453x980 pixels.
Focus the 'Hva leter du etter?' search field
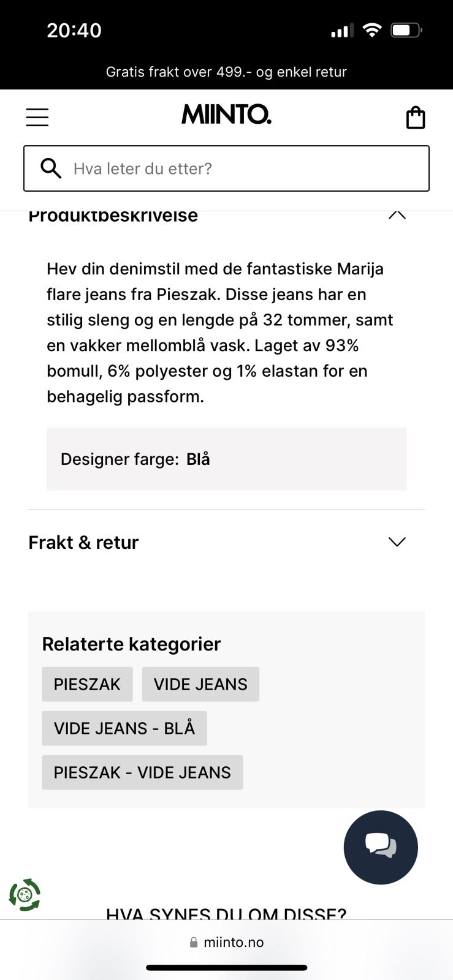pos(226,168)
